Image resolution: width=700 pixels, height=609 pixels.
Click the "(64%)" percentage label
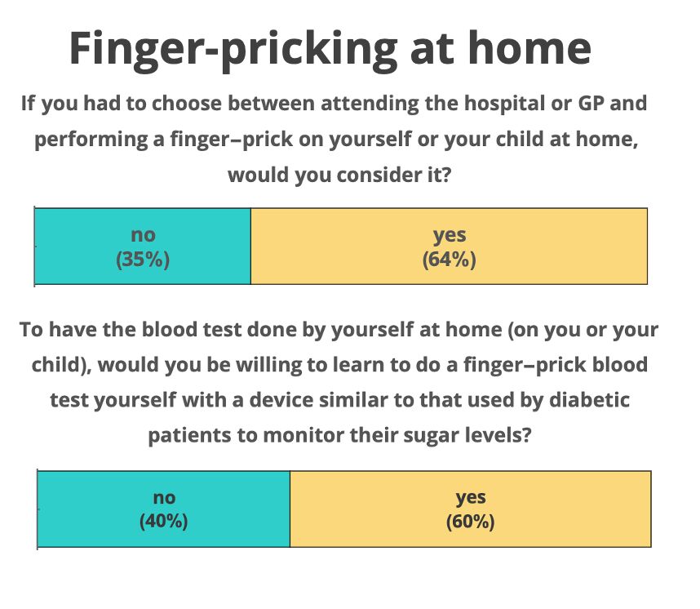[x=449, y=259]
